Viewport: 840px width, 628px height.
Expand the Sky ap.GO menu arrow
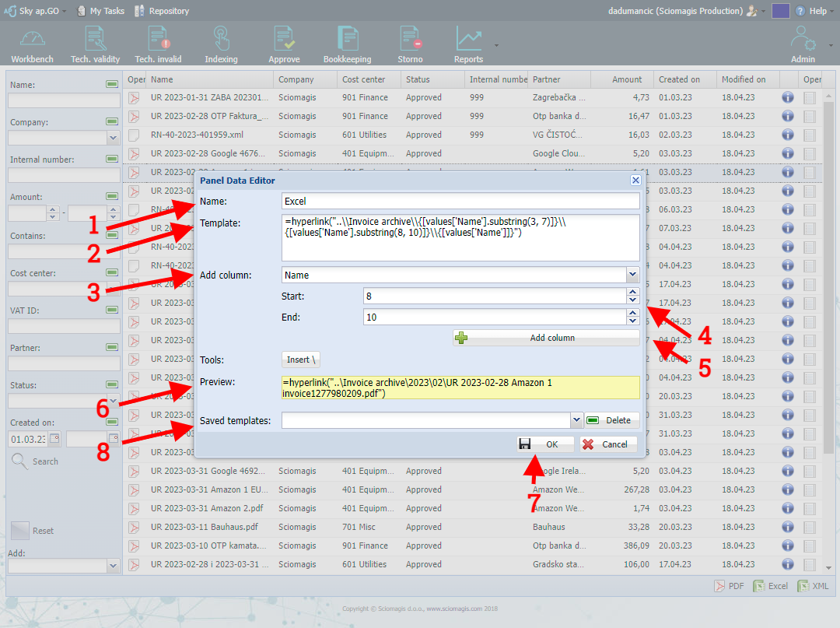[65, 11]
